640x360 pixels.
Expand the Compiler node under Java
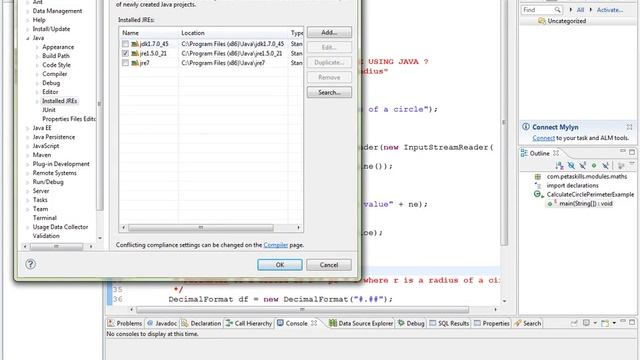pos(37,74)
